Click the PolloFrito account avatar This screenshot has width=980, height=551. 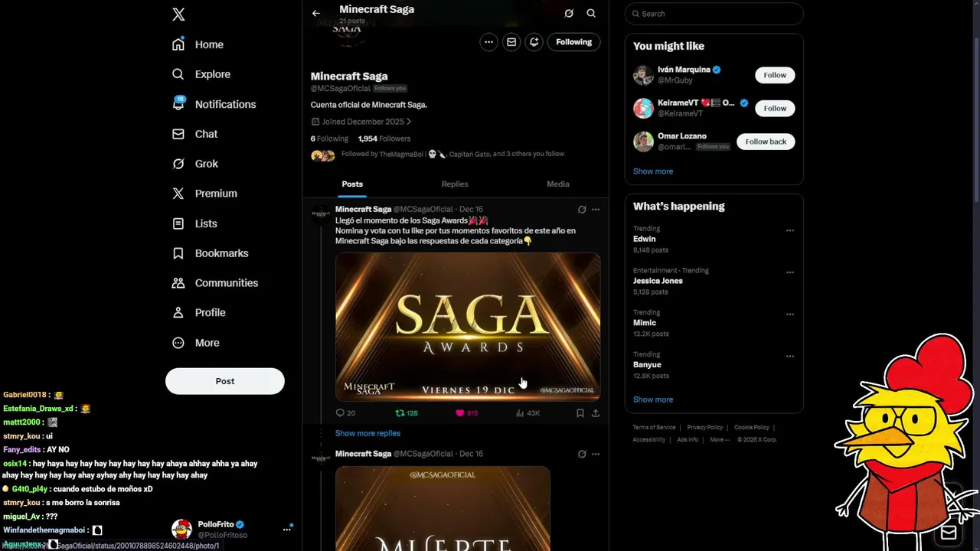181,529
